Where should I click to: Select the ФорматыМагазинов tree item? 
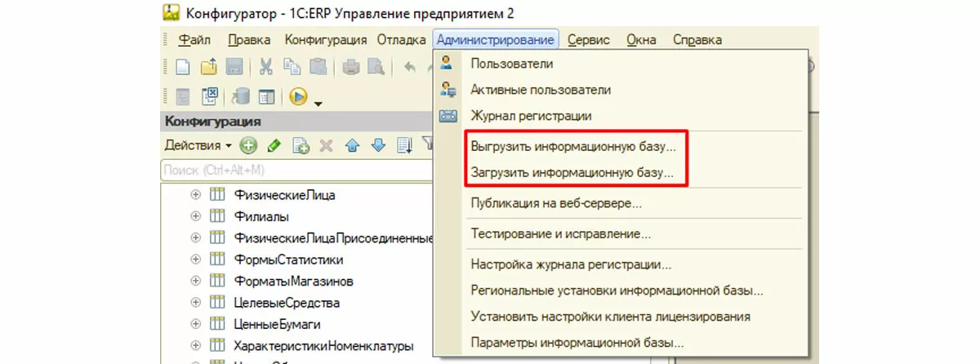click(x=293, y=281)
